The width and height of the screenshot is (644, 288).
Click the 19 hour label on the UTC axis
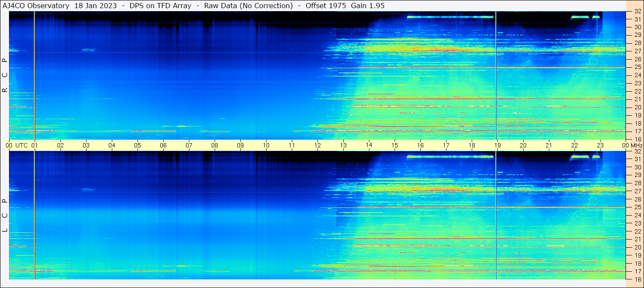[497, 145]
